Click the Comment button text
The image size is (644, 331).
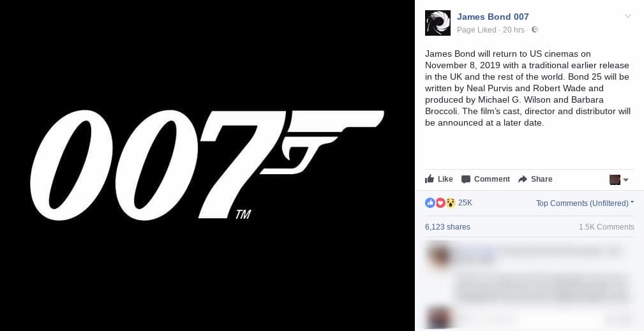click(492, 179)
